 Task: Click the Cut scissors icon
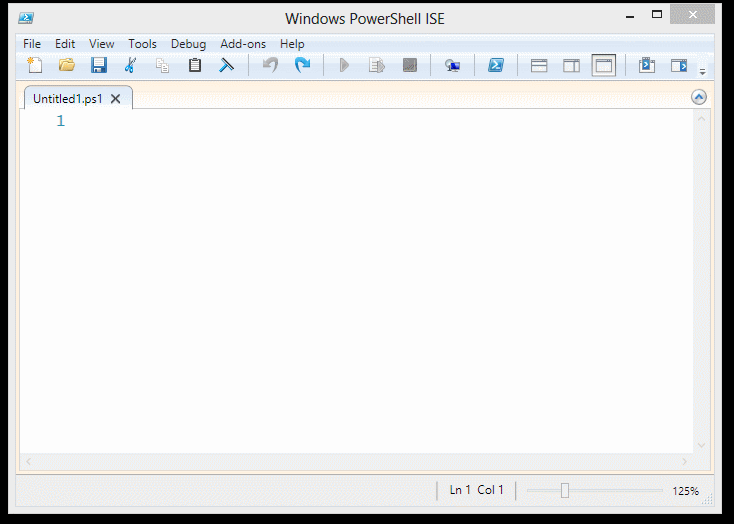coord(130,66)
